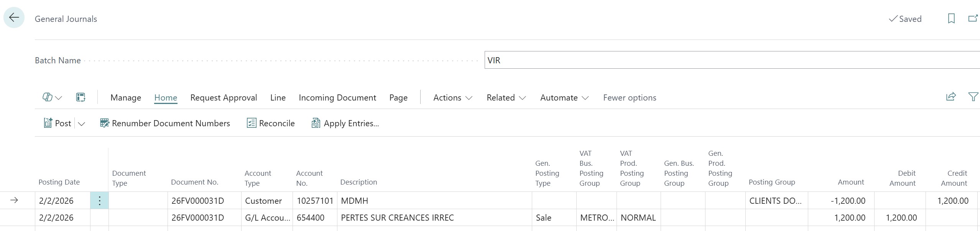This screenshot has height=231, width=980.
Task: Select the Incoming Document tab
Action: (x=337, y=97)
